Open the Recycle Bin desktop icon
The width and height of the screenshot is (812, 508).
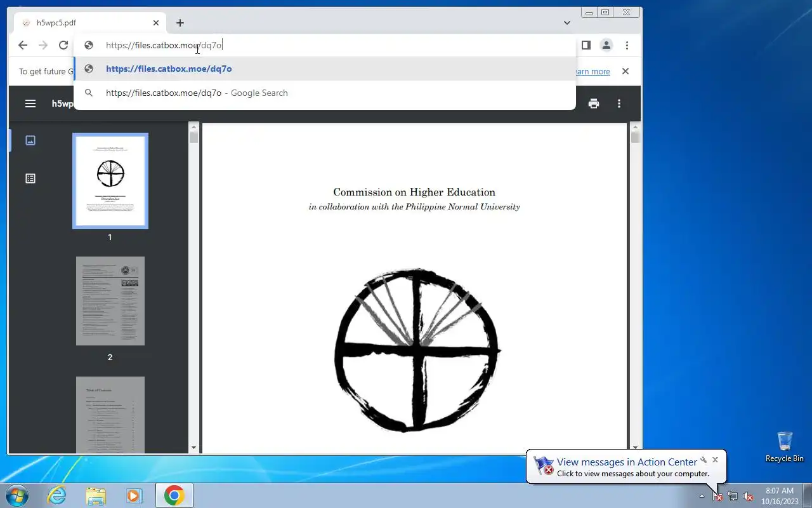pos(785,447)
